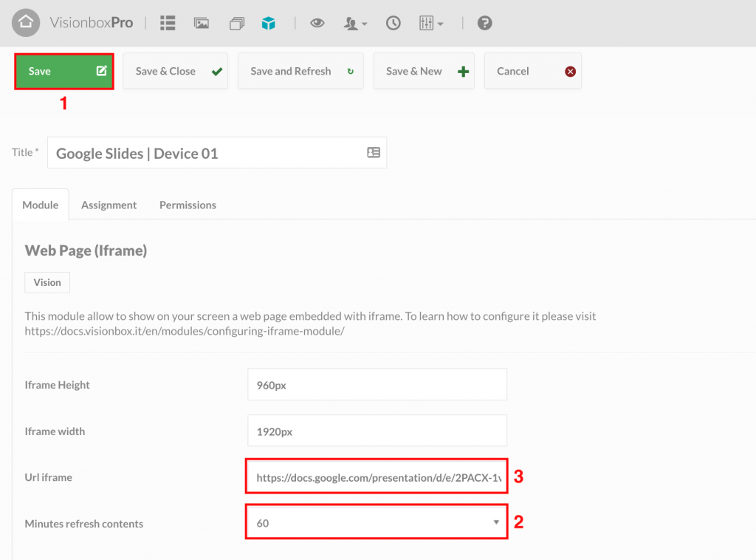Click the Vision tag button
756x560 pixels.
pyautogui.click(x=47, y=282)
